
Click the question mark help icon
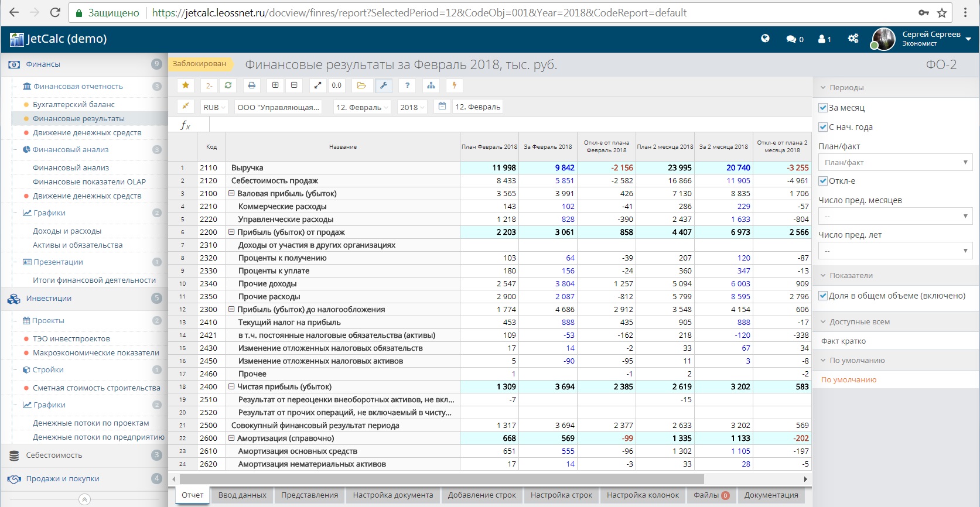(407, 85)
